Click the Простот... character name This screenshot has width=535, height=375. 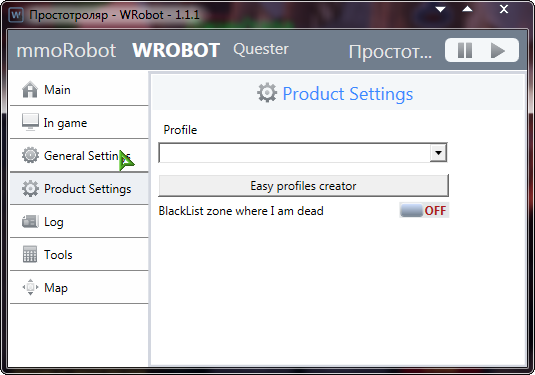point(390,52)
